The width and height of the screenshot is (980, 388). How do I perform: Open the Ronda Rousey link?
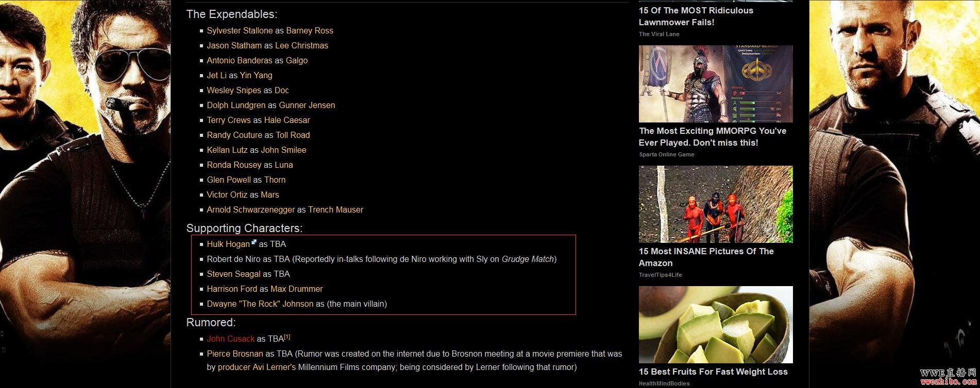234,165
